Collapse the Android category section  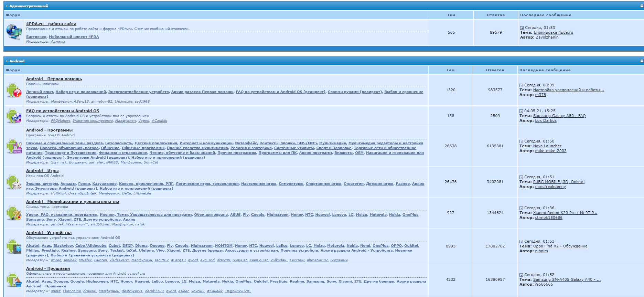click(x=642, y=61)
